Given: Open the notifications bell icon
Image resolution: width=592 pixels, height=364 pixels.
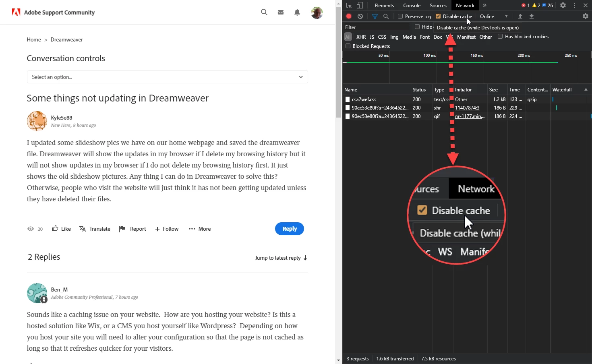Looking at the screenshot, I should [x=297, y=12].
